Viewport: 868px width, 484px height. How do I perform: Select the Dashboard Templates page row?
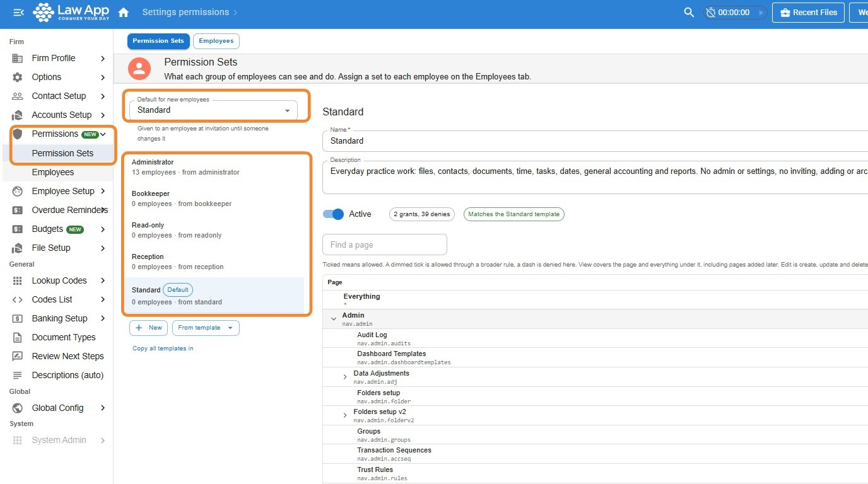[x=595, y=358]
